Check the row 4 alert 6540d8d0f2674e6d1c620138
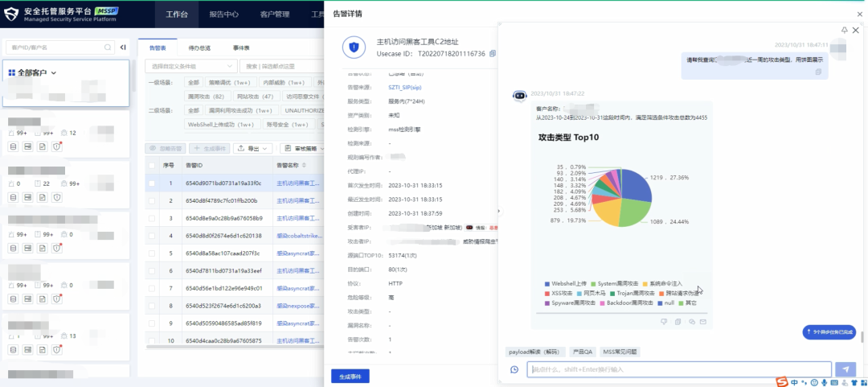 152,236
